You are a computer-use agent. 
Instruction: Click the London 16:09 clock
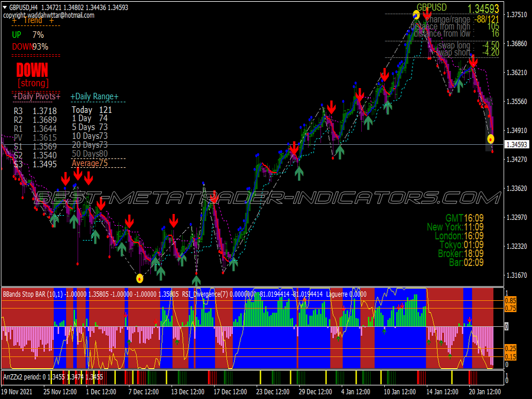pyautogui.click(x=459, y=235)
